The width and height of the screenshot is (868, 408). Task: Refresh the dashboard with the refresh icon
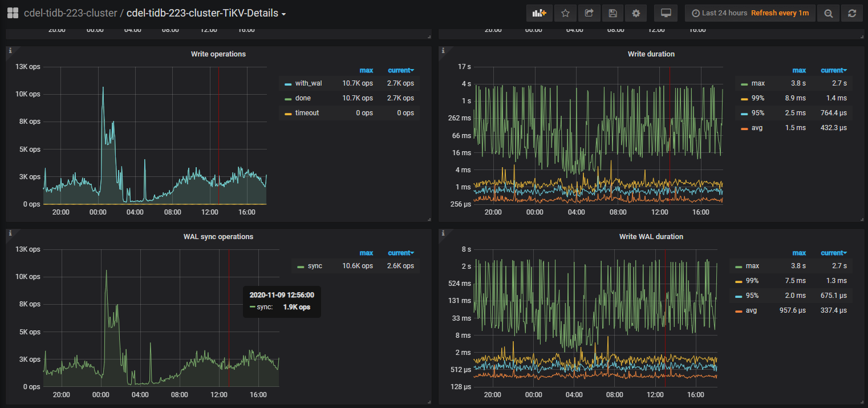[852, 13]
